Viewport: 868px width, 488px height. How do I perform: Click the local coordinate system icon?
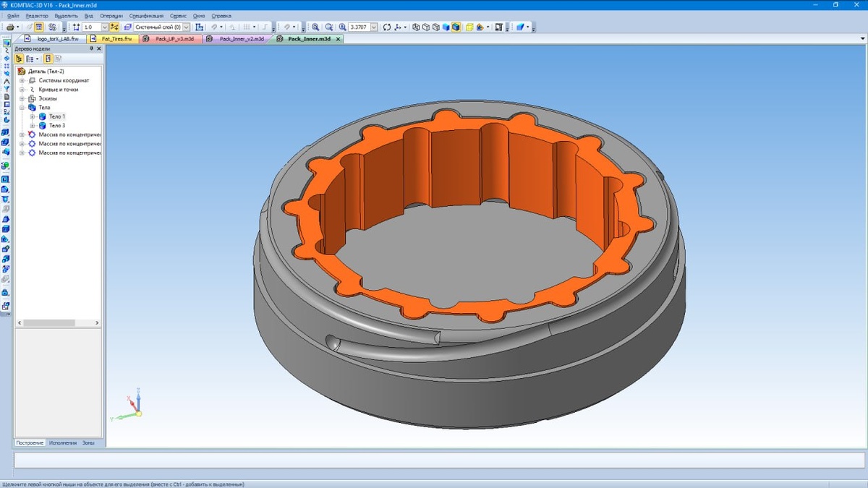(x=199, y=27)
